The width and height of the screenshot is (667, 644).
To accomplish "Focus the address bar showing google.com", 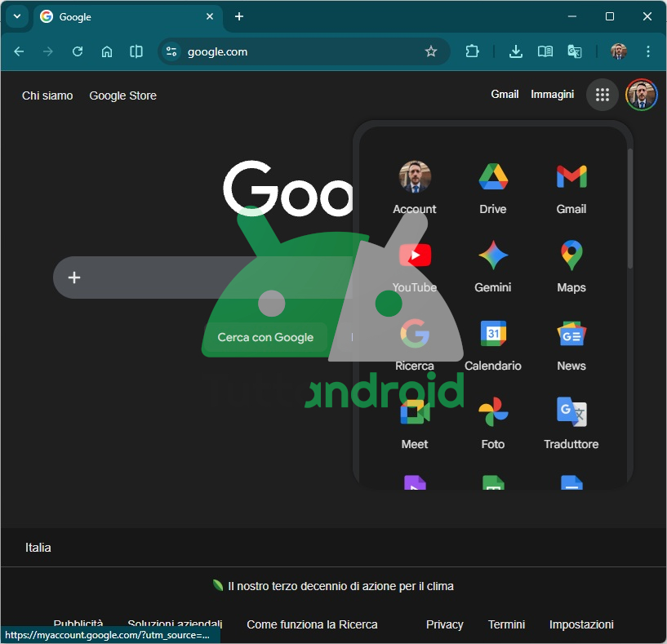I will [x=304, y=51].
